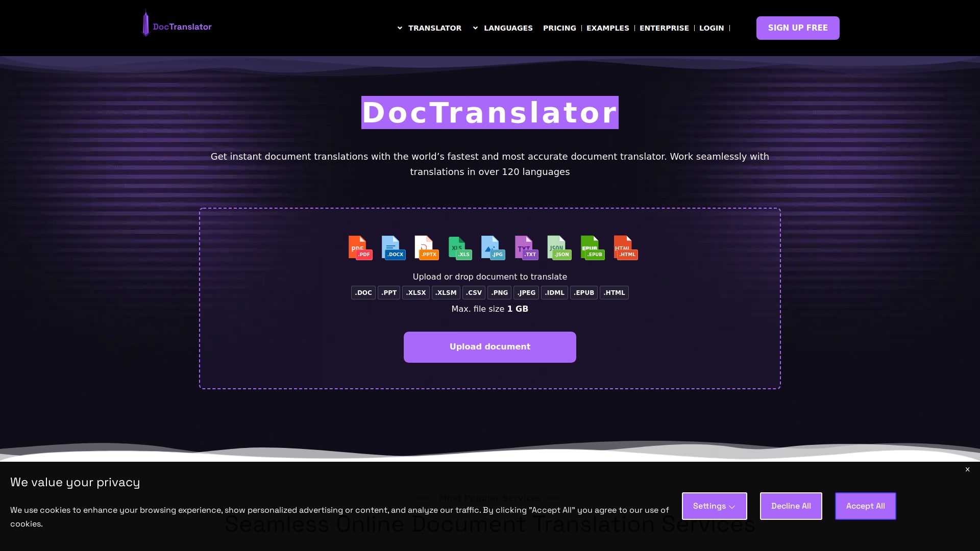Viewport: 980px width, 551px height.
Task: Select the .JPG file format icon
Action: point(493,248)
